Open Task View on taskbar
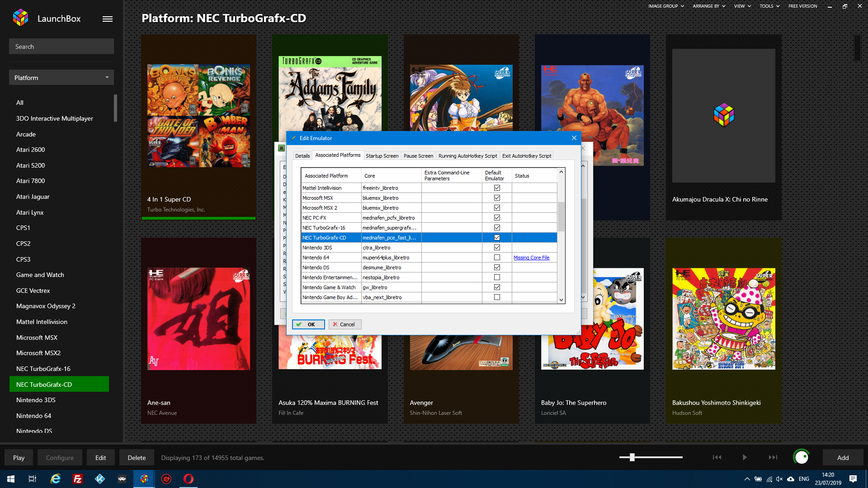 33,479
